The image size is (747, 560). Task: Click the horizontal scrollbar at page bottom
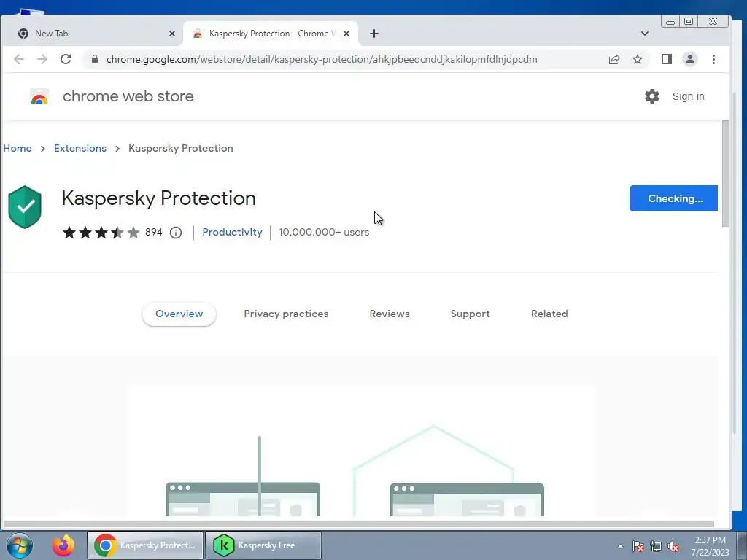point(359,524)
